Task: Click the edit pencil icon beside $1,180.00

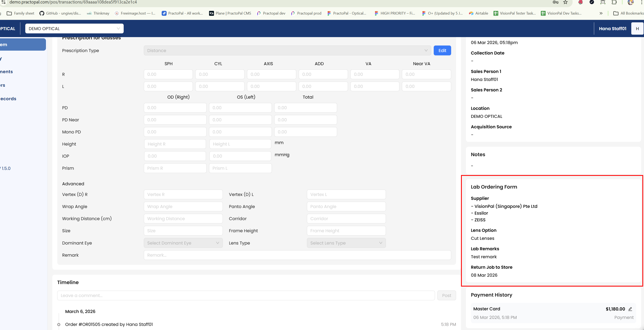Action: [630, 309]
